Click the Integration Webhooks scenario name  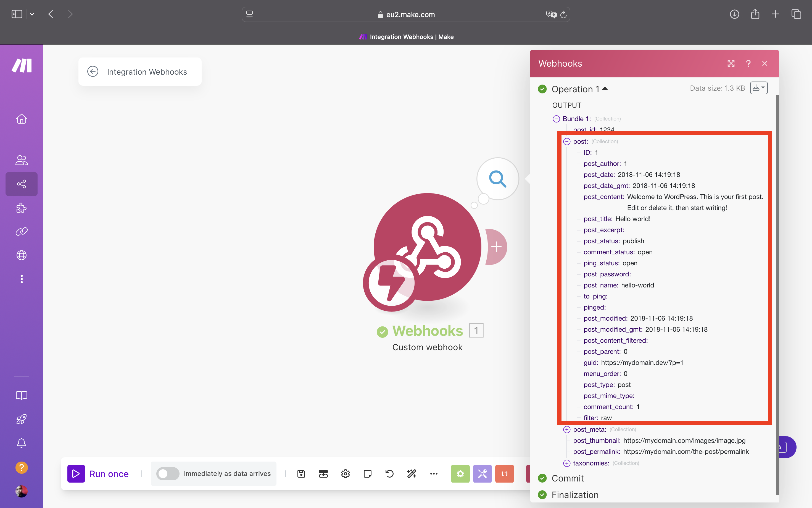coord(147,72)
